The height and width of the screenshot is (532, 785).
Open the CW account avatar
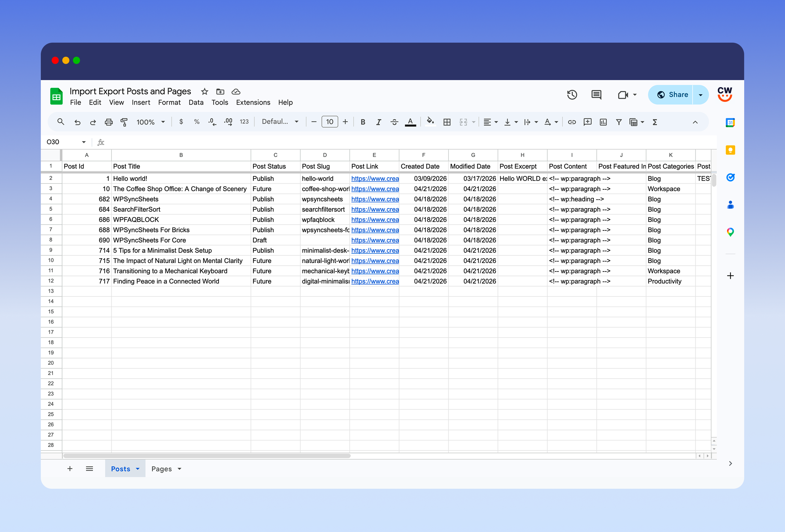[725, 94]
